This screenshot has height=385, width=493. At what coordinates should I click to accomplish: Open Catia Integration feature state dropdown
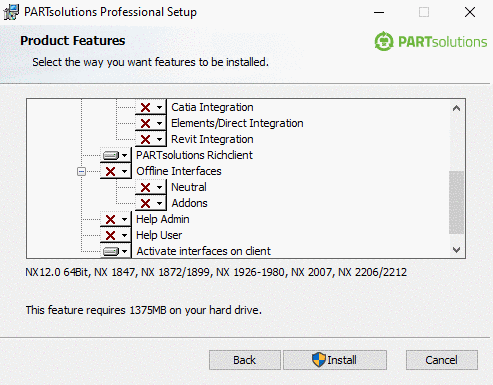[x=151, y=107]
